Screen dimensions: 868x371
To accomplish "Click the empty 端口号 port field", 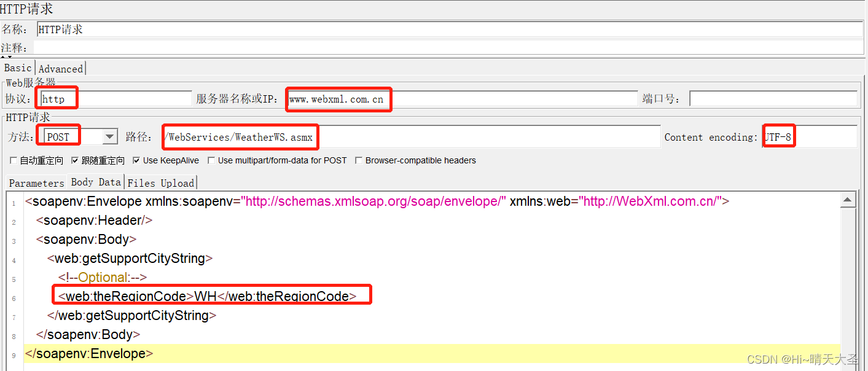I will pyautogui.click(x=773, y=98).
